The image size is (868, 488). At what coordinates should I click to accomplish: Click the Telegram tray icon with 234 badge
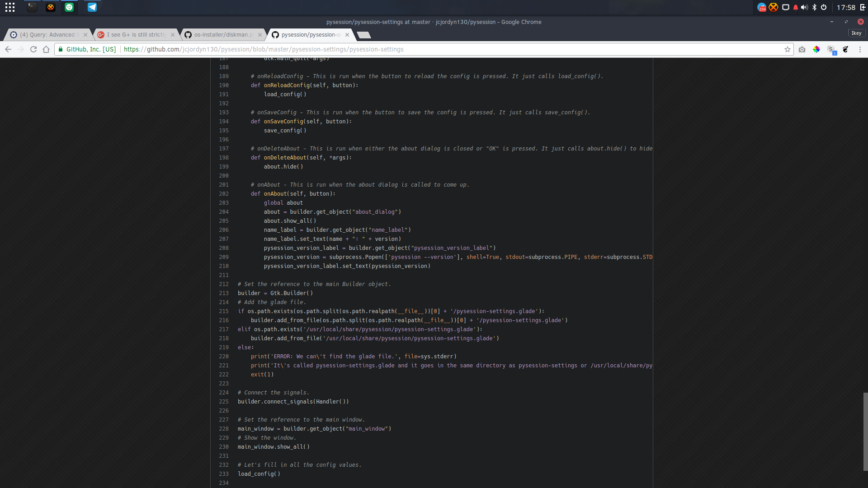[762, 7]
